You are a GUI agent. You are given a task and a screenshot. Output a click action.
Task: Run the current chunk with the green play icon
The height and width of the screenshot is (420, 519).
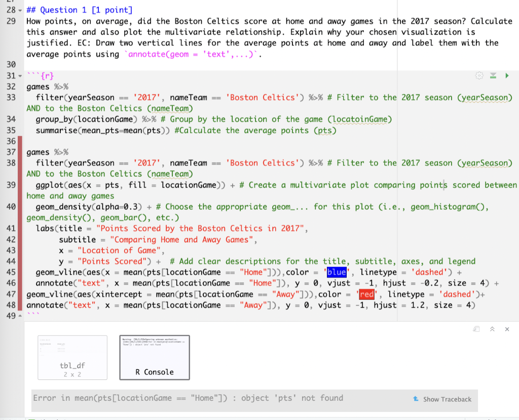[507, 75]
